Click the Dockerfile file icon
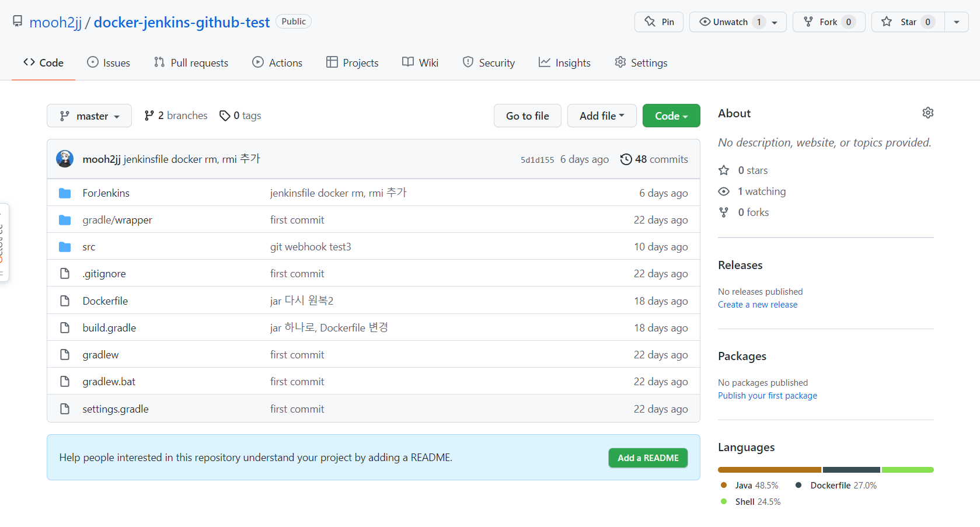This screenshot has height=527, width=980. point(65,301)
